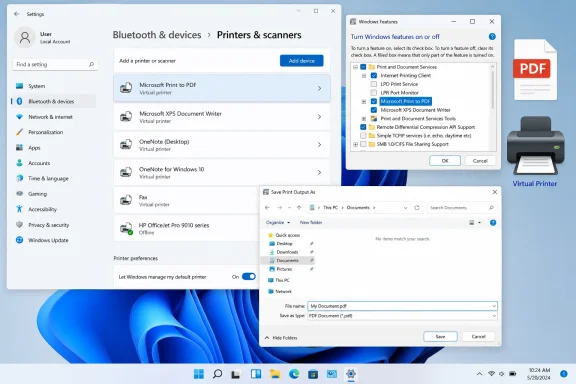Expand Print and Document Services Tools node
The width and height of the screenshot is (576, 384).
point(364,119)
